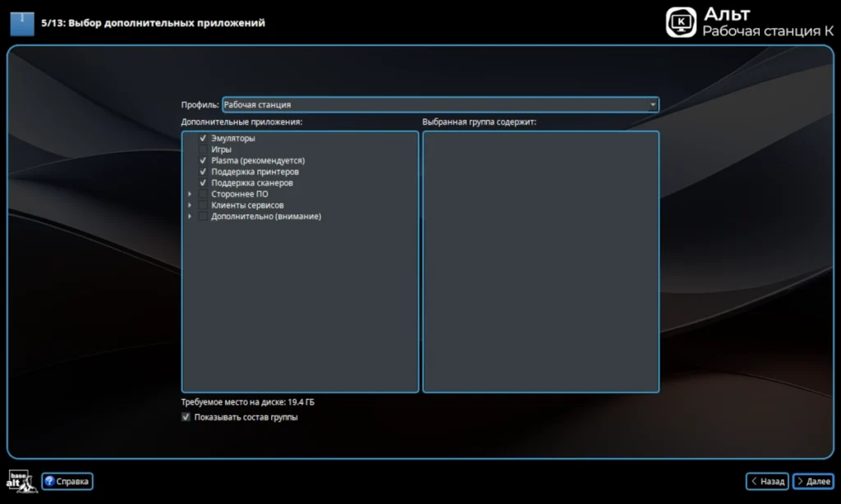Select the Клиенты сервисов label
Image resolution: width=841 pixels, height=504 pixels.
247,205
